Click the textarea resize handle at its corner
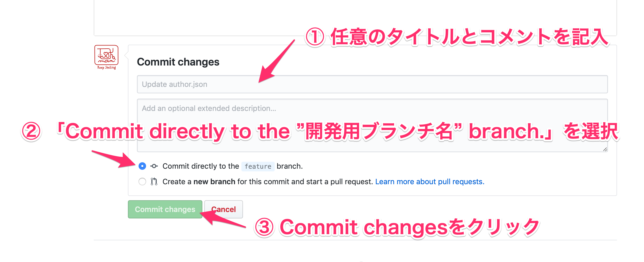 605,149
